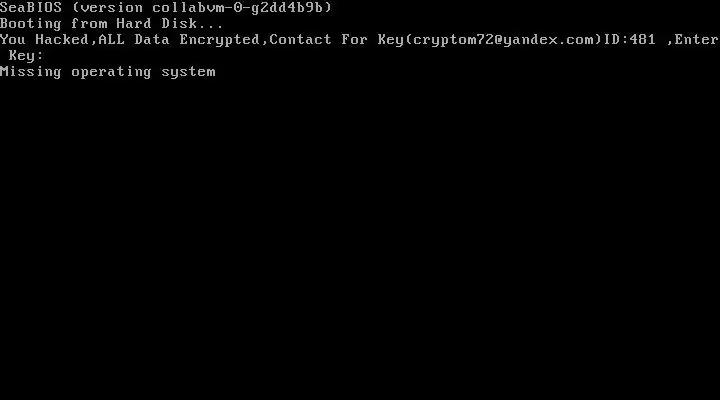Viewport: 720px width, 400px height.
Task: Click the cryptom72@yandex.com email address
Action: pyautogui.click(x=503, y=39)
